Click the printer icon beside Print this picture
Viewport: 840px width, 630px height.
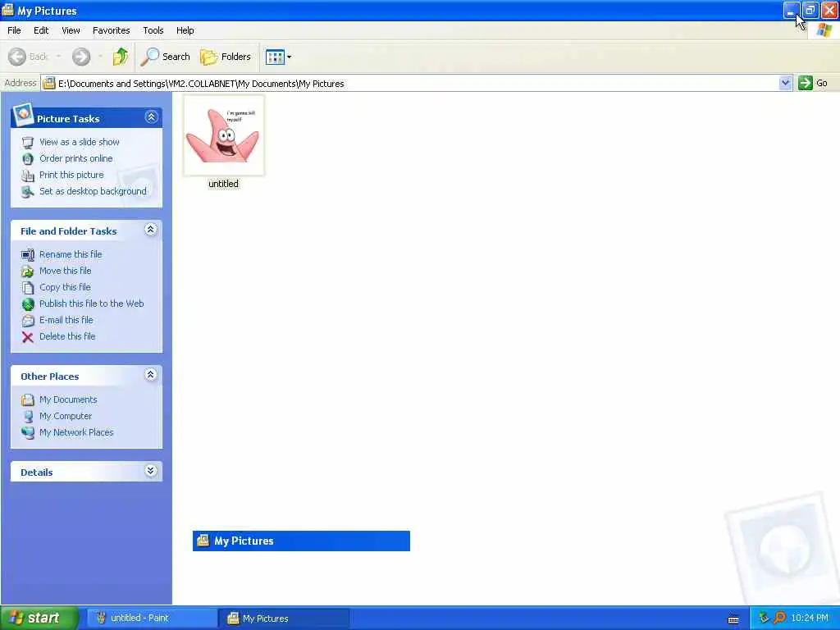[28, 176]
